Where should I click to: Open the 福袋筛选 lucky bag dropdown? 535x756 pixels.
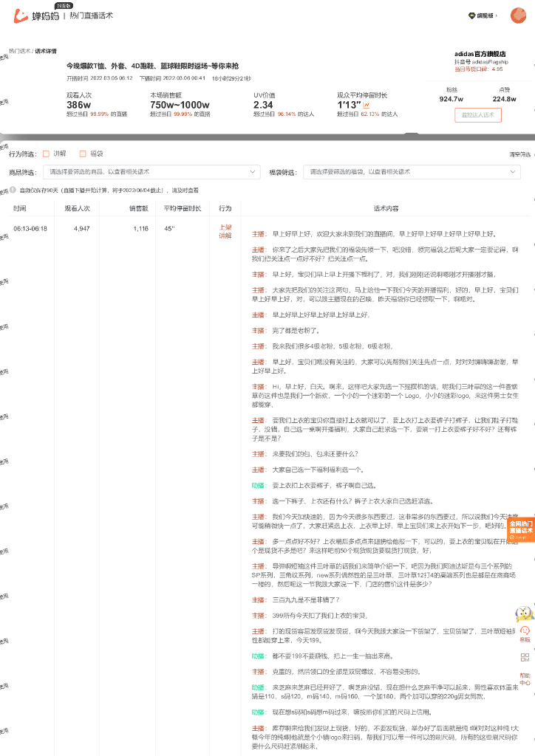(x=412, y=172)
